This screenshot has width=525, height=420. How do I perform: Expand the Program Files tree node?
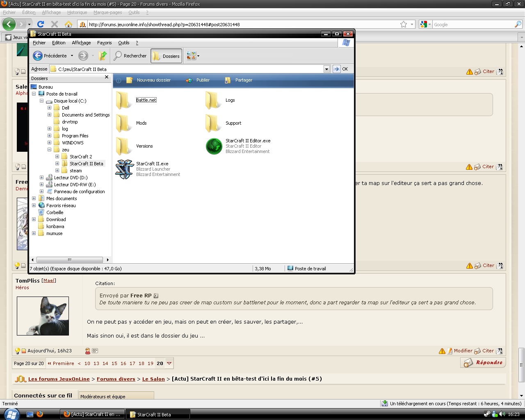(50, 136)
